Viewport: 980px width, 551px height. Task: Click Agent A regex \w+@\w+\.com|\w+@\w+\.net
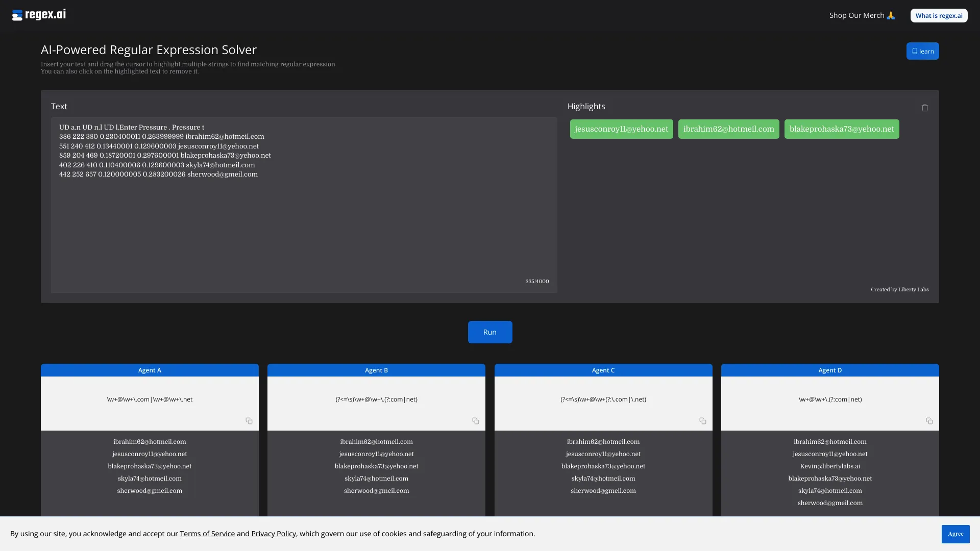click(150, 399)
